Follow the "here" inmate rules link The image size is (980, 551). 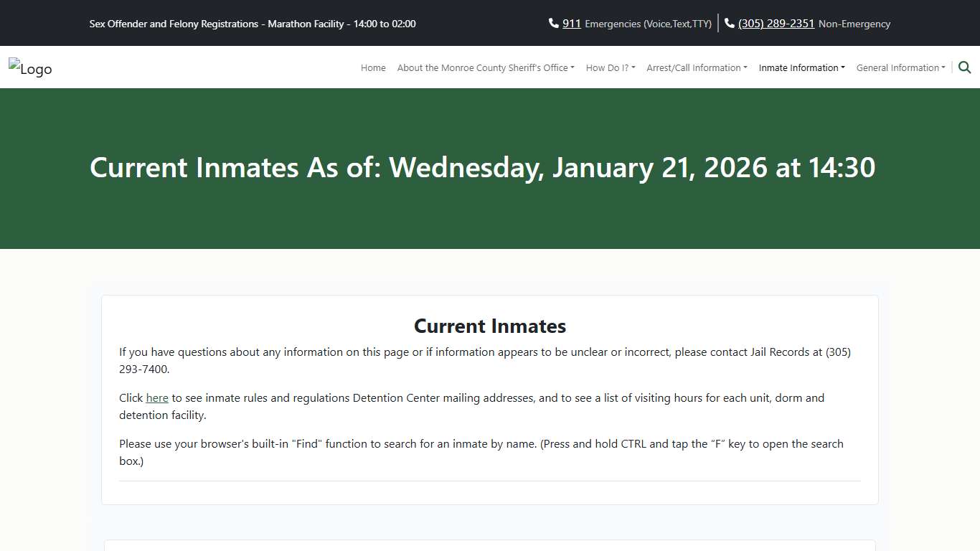point(157,398)
